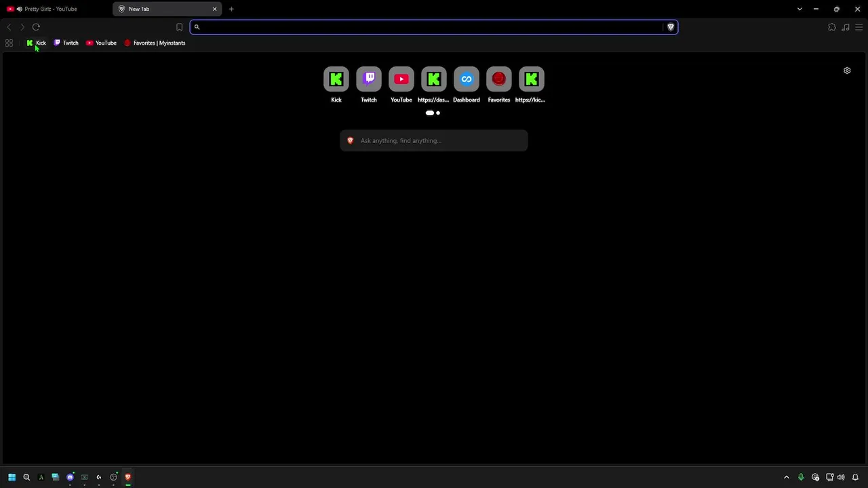Click the Brave Shields lion icon
868x488 pixels.
[x=671, y=27]
